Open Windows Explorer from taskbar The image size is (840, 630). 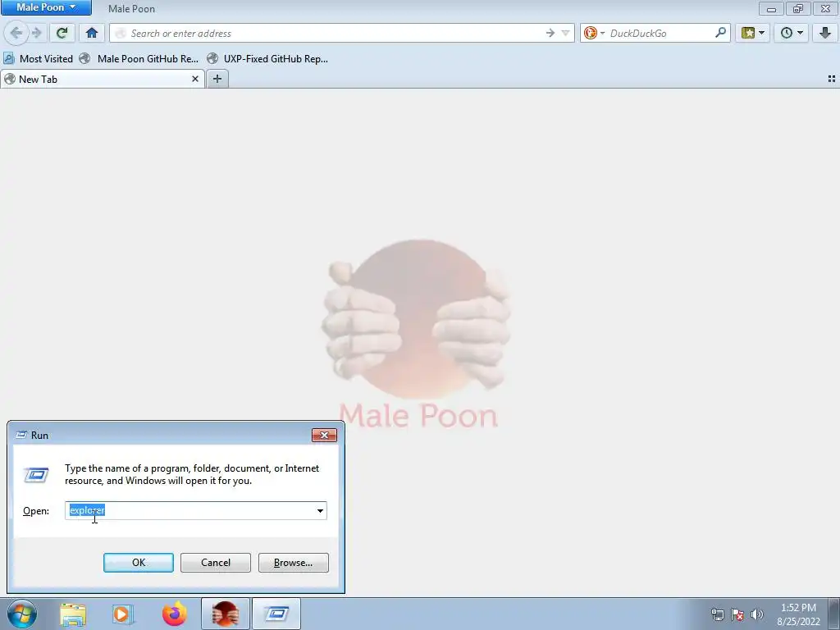coord(73,614)
